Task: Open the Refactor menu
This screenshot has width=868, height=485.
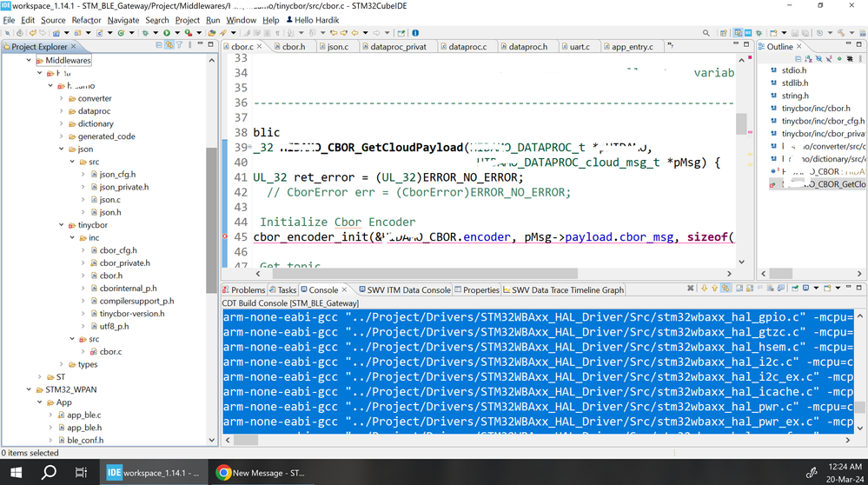Action: pos(86,20)
